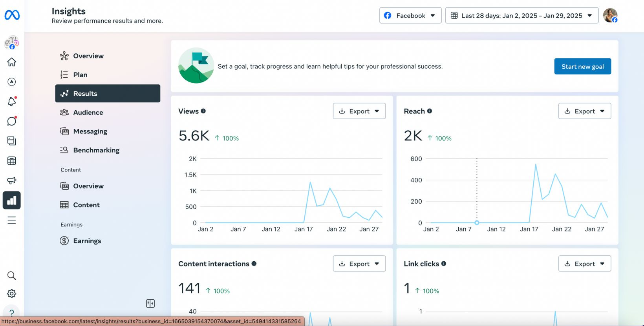
Task: Click the 100% change next to 5.6K
Action: tap(227, 138)
